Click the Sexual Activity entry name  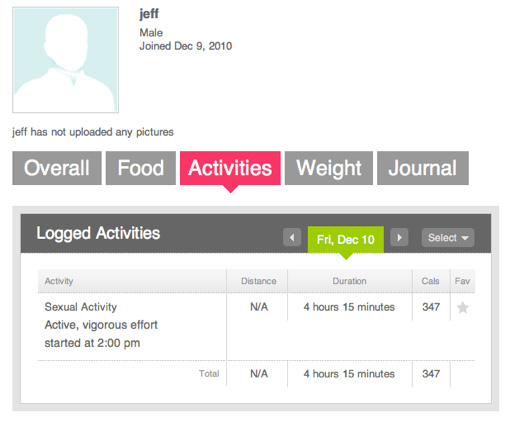click(81, 307)
